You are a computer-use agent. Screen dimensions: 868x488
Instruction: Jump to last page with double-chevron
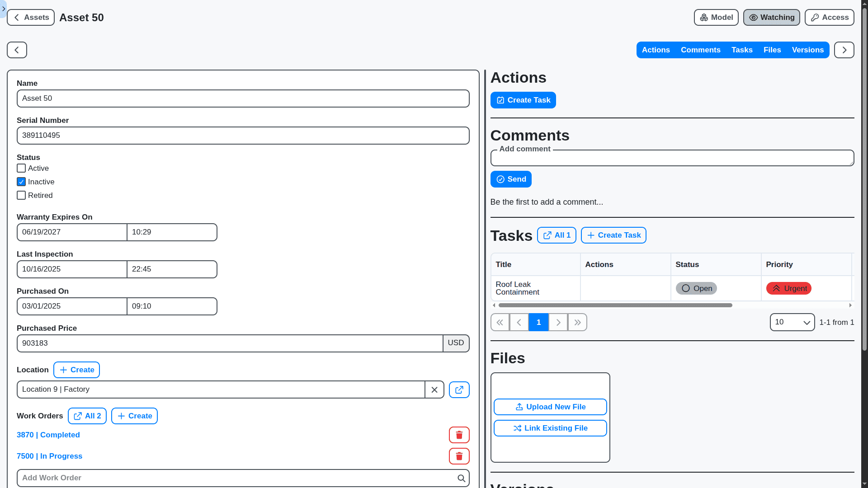pos(577,322)
